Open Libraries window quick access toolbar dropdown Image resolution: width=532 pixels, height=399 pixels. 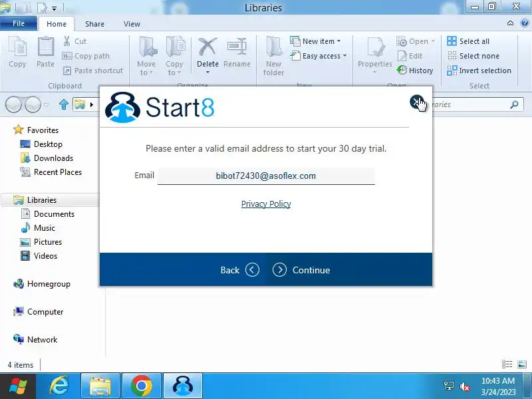(55, 8)
